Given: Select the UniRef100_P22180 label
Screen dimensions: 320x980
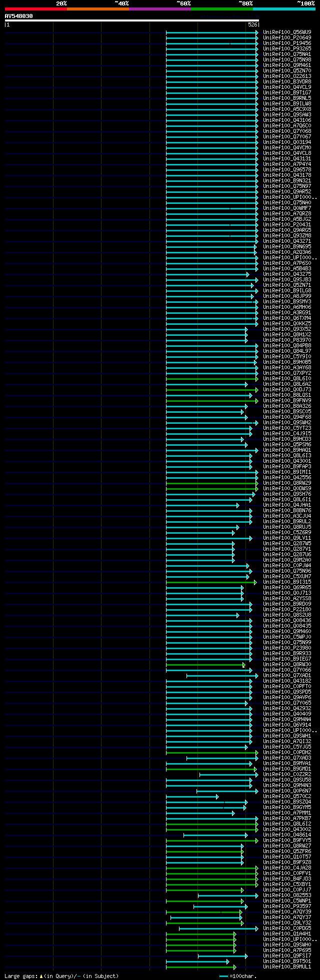Looking at the screenshot, I should (x=287, y=609).
